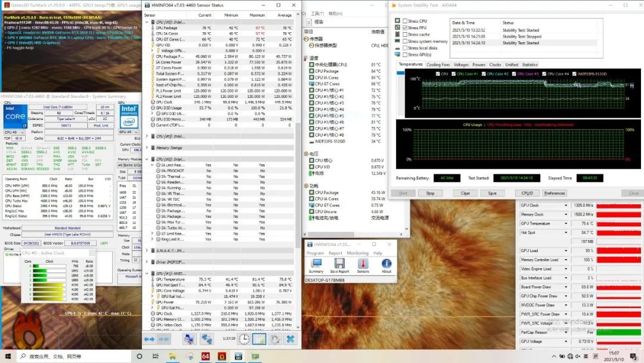Open the Monitoring menu in HWiNFO

point(357,253)
